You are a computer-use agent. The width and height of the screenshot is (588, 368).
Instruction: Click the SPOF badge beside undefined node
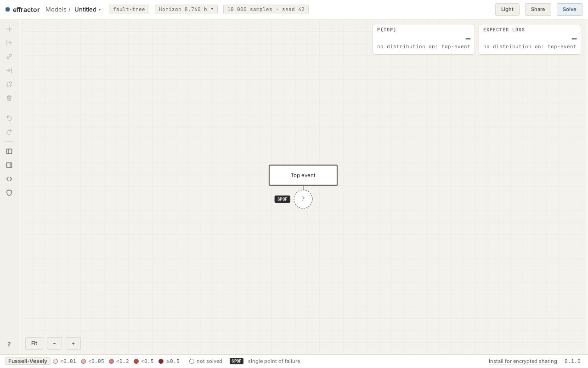click(282, 199)
